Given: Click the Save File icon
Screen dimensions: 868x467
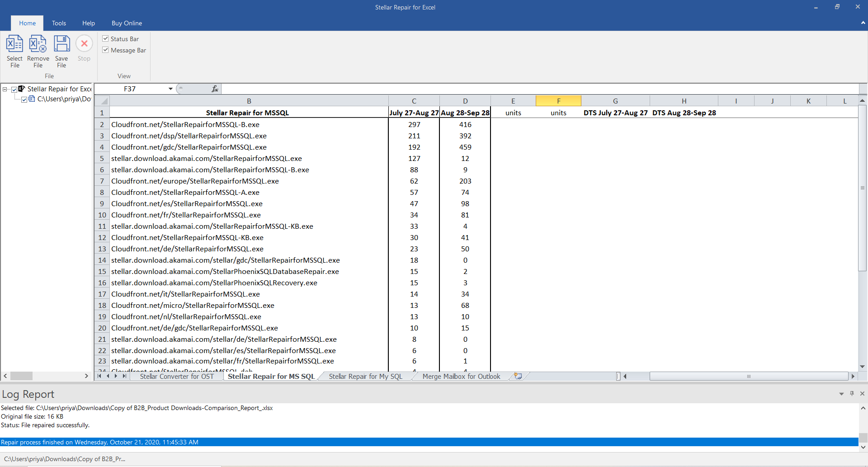Looking at the screenshot, I should (x=61, y=44).
